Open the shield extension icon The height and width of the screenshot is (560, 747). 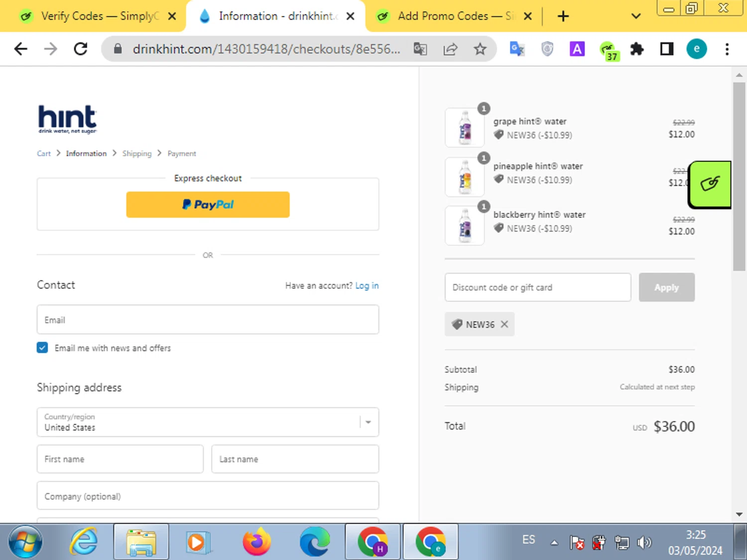coord(547,49)
